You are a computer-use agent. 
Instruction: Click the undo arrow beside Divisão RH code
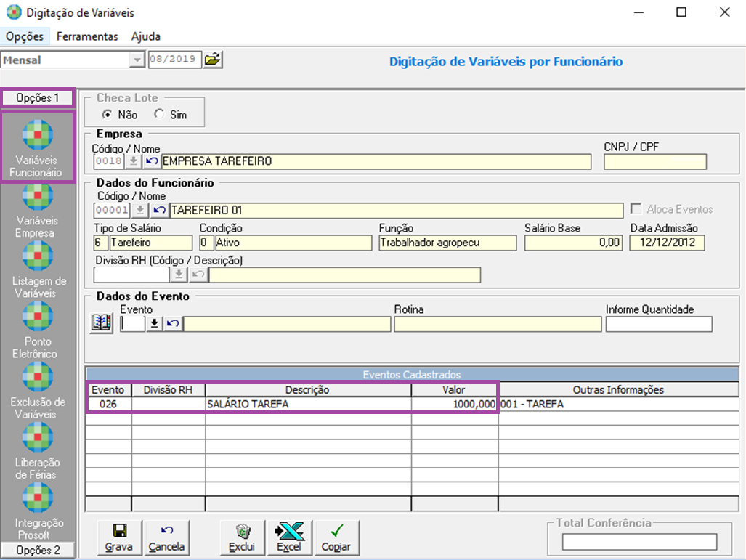coord(198,275)
